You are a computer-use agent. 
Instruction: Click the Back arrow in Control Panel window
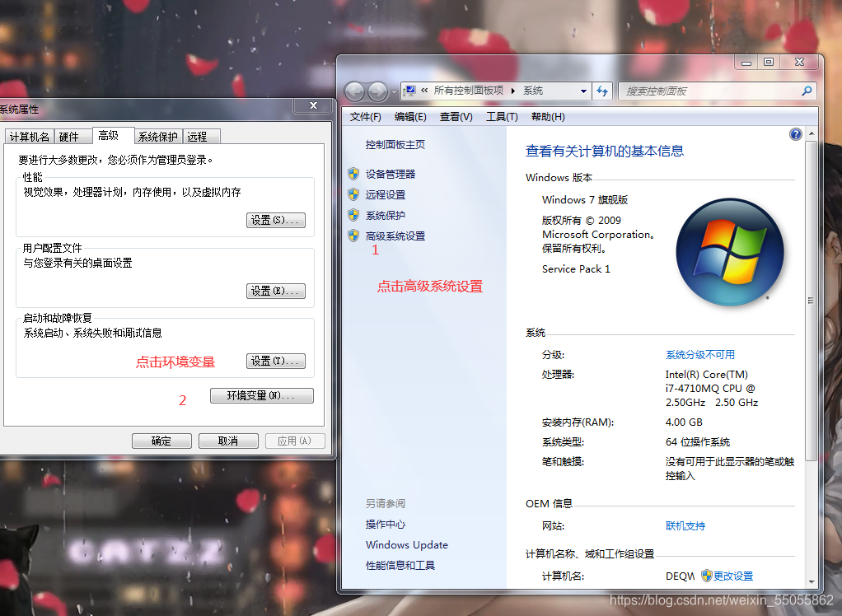(354, 91)
